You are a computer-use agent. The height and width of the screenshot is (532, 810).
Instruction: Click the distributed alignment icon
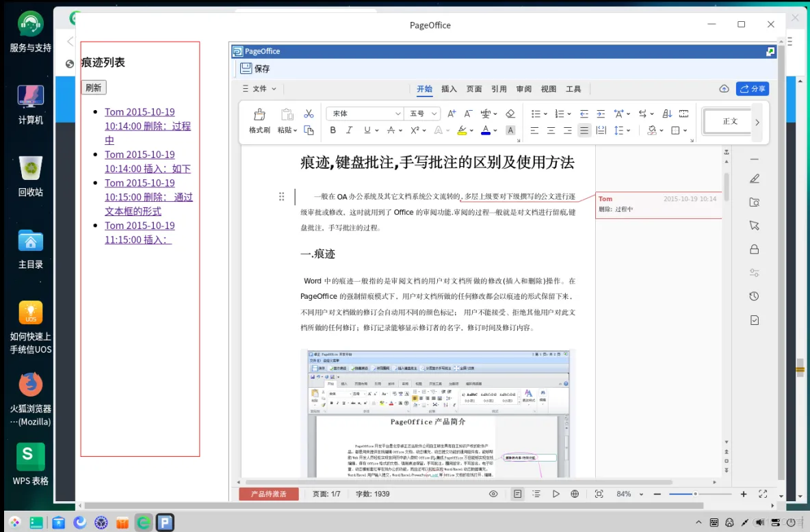tap(601, 130)
